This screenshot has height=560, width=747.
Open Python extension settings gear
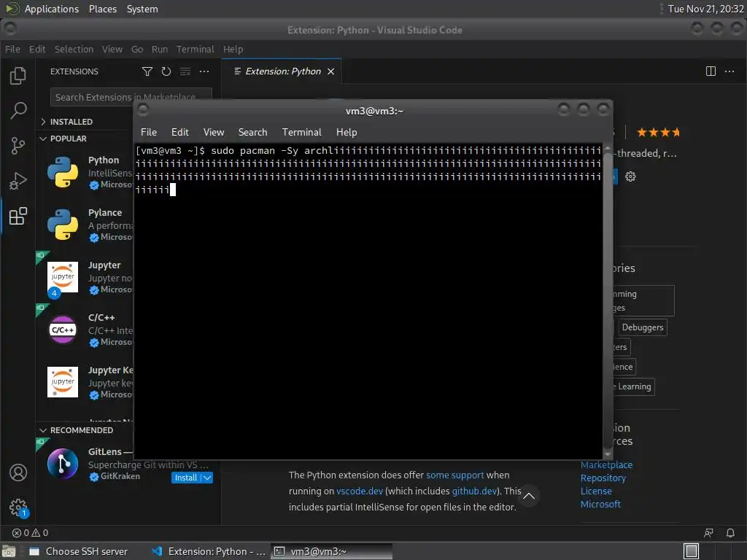(630, 176)
